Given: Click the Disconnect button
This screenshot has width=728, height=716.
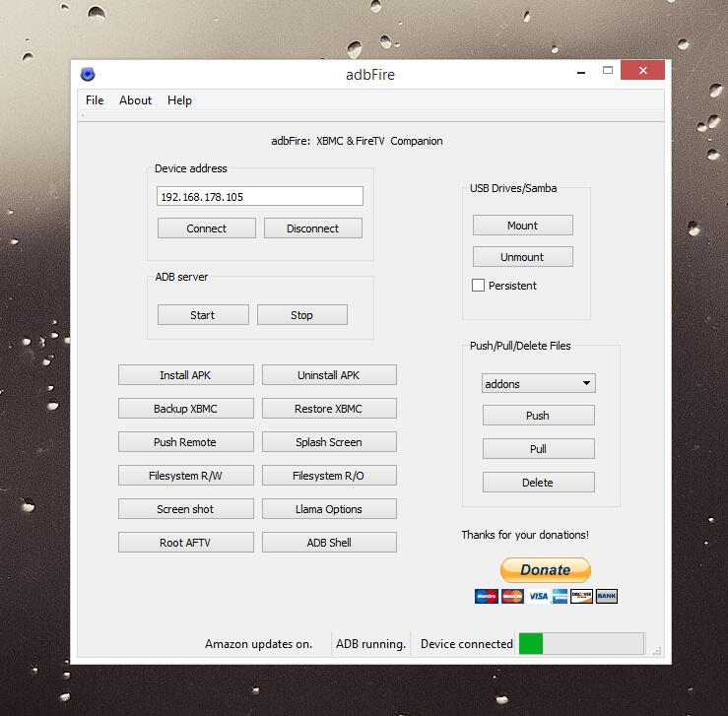Looking at the screenshot, I should click(x=313, y=228).
